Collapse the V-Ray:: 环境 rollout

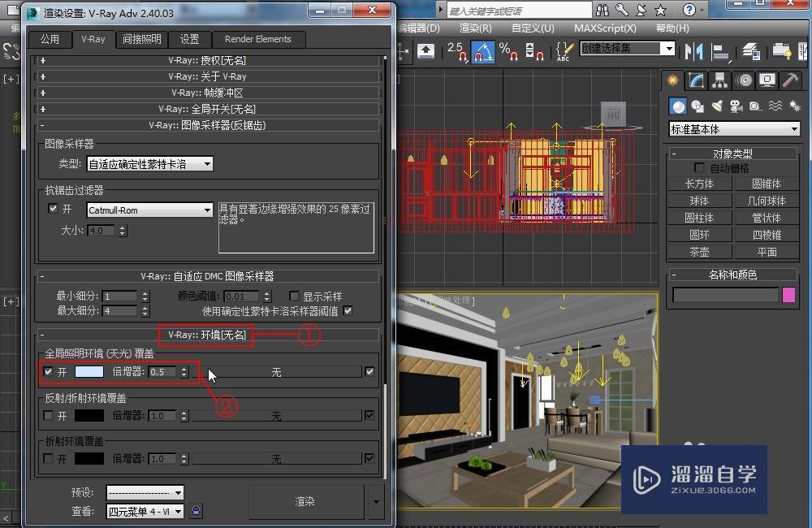pos(205,335)
